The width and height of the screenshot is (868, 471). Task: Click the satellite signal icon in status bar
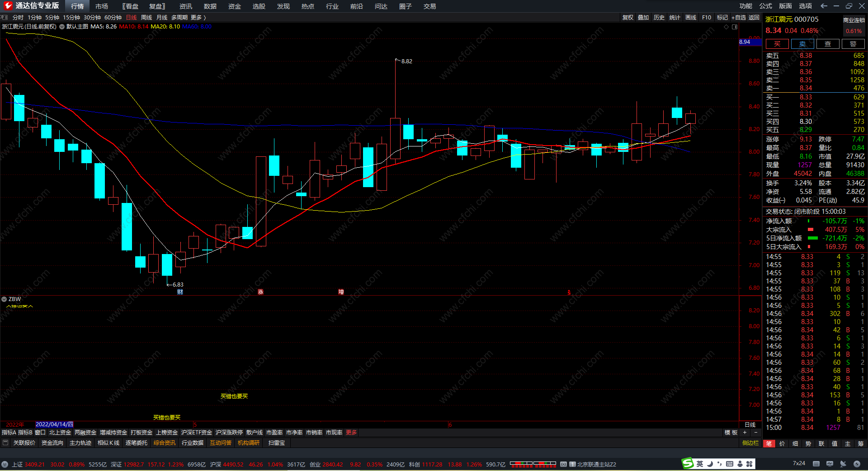[843, 464]
